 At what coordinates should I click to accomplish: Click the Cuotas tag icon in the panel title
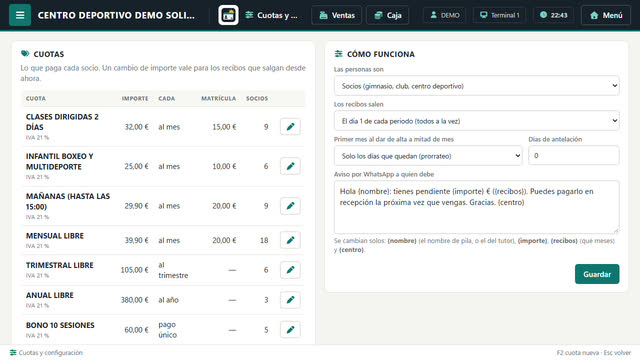[25, 53]
